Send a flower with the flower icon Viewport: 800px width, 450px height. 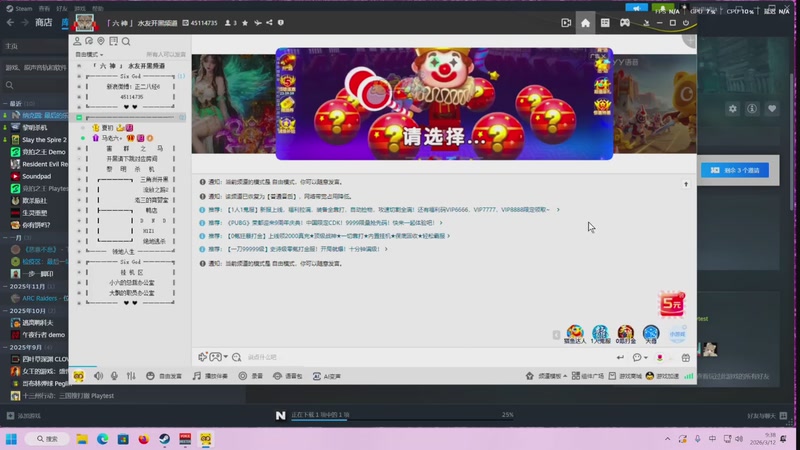coord(660,358)
